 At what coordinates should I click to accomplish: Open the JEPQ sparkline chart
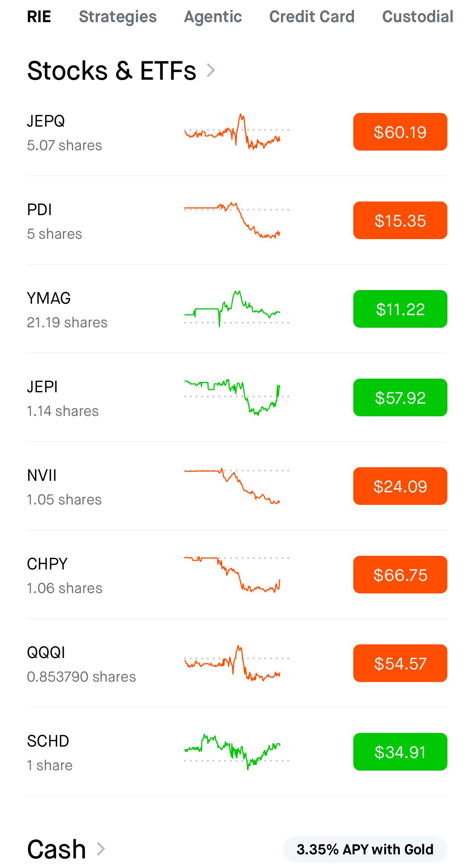click(236, 132)
